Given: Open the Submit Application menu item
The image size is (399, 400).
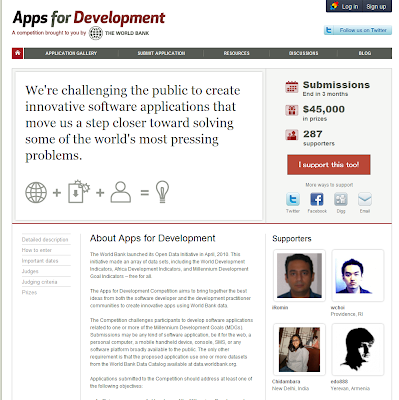Looking at the screenshot, I should point(161,53).
